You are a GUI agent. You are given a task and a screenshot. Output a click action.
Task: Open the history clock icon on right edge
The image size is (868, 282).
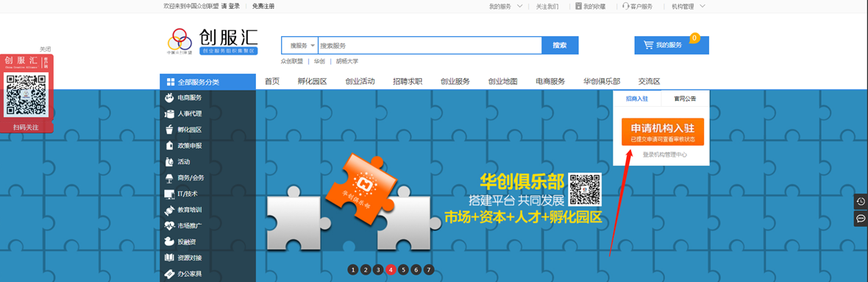tap(861, 202)
